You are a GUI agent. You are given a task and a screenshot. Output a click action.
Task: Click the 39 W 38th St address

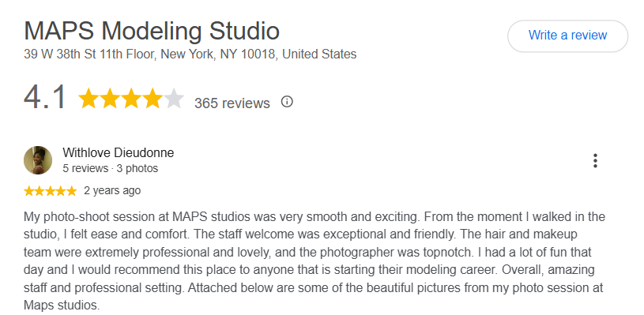[x=190, y=54]
